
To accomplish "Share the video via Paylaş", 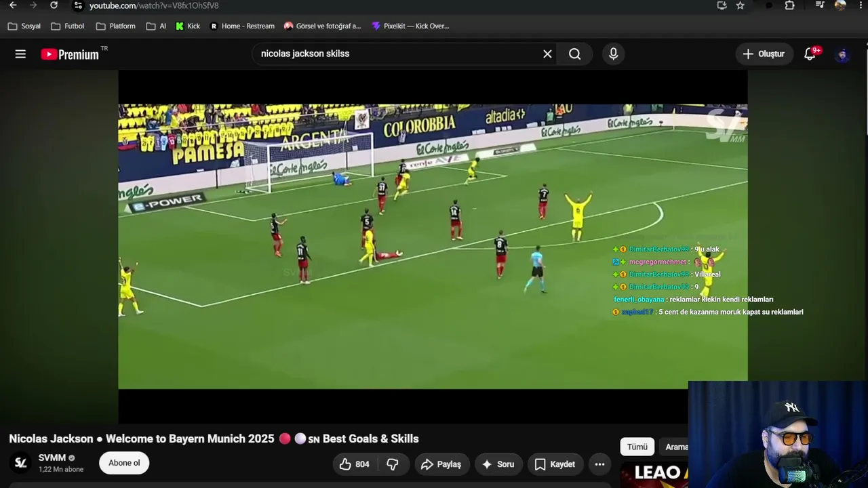I will click(x=441, y=464).
